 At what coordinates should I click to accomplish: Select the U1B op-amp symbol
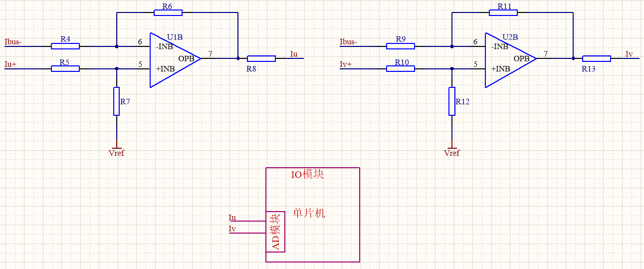[x=175, y=60]
